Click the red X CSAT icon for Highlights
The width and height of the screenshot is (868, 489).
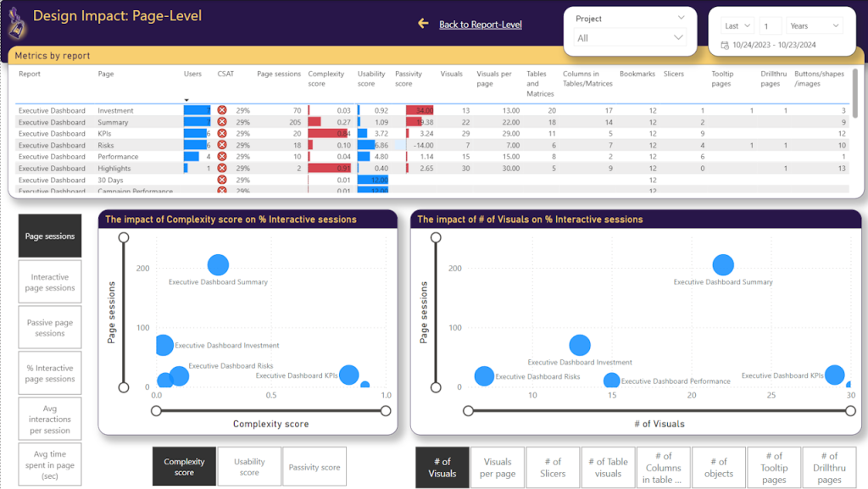click(x=222, y=169)
